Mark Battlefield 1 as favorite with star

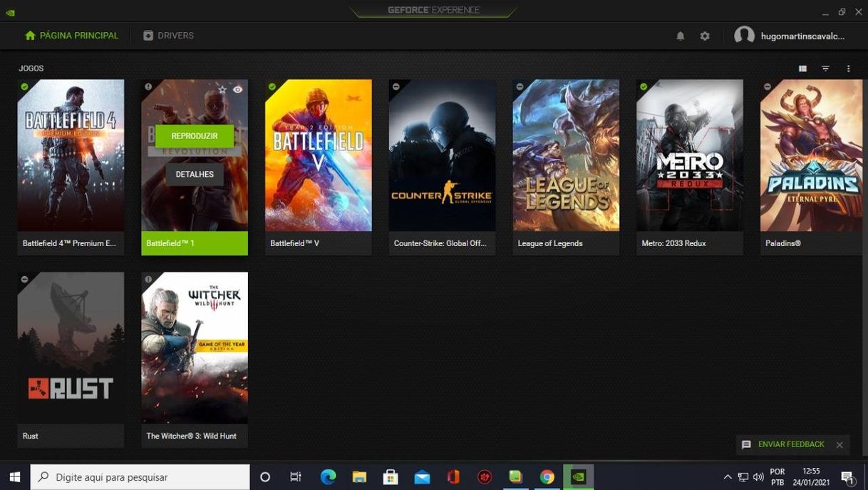(222, 89)
